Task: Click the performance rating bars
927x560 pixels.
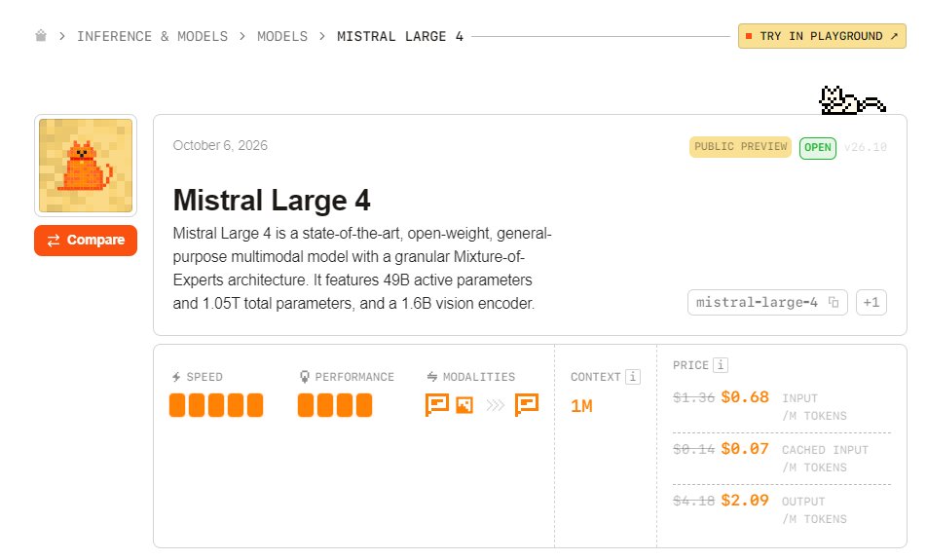Action: (335, 405)
